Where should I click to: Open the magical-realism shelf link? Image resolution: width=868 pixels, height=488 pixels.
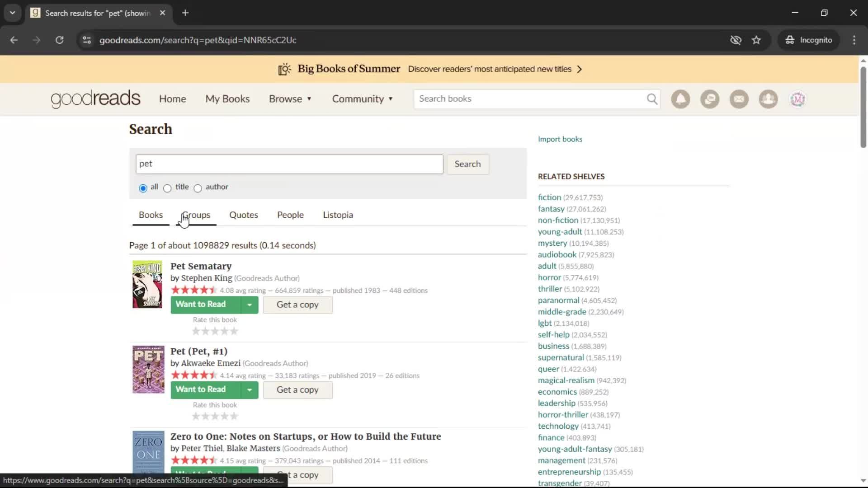click(566, 380)
